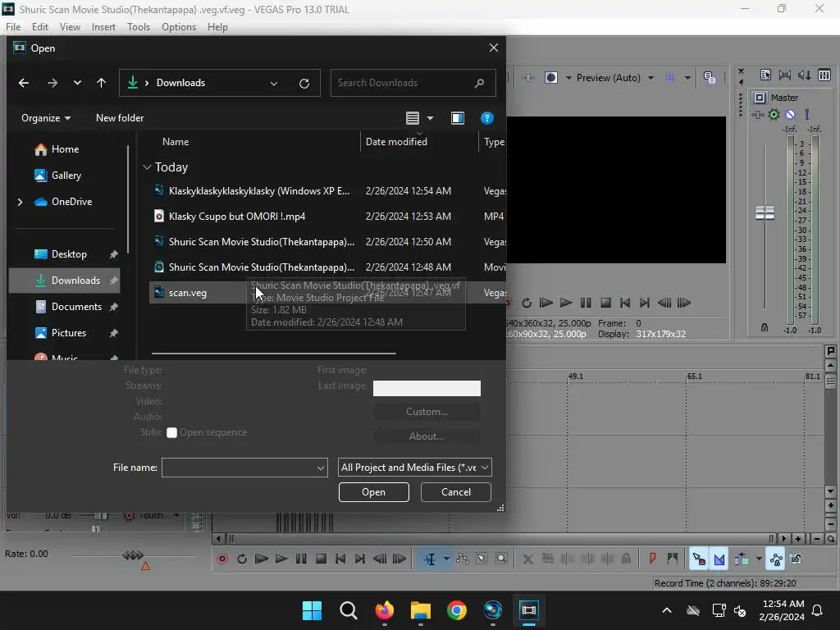Toggle Ignore Event Grouping

(x=796, y=559)
